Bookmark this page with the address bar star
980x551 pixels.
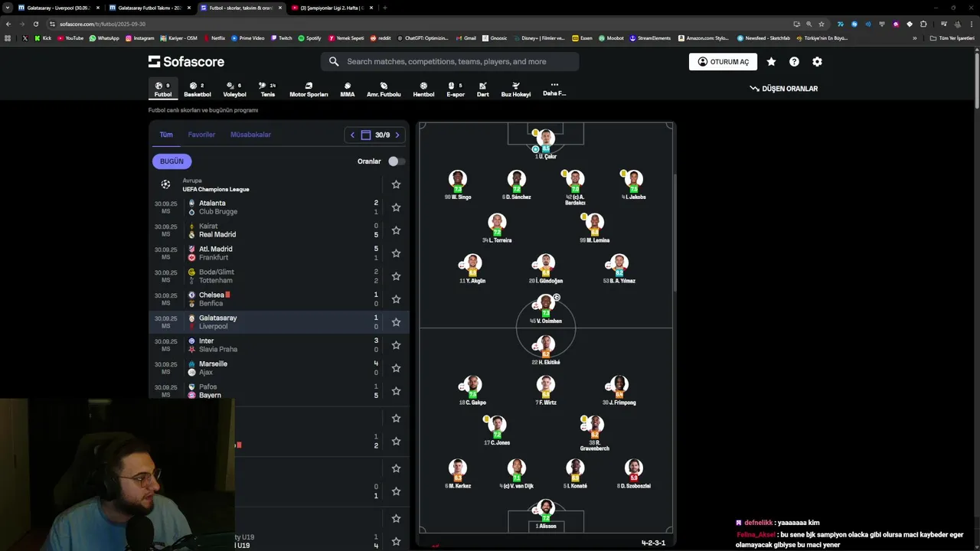[822, 24]
